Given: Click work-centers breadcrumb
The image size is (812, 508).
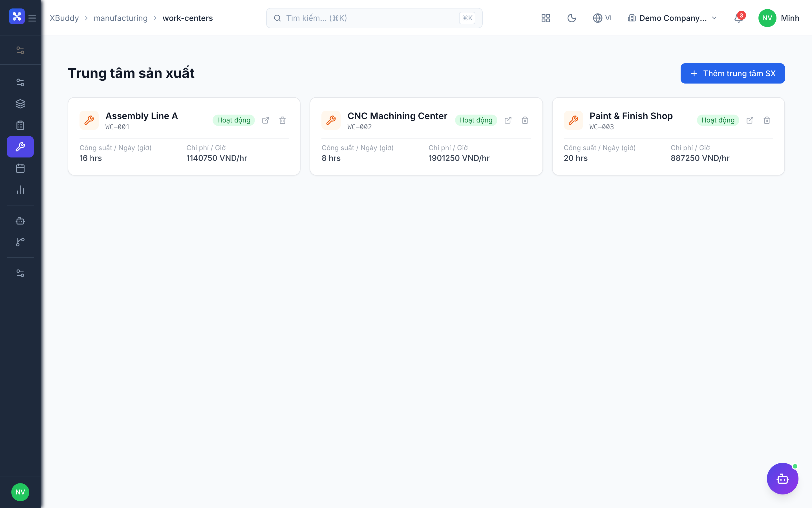Looking at the screenshot, I should (x=187, y=18).
